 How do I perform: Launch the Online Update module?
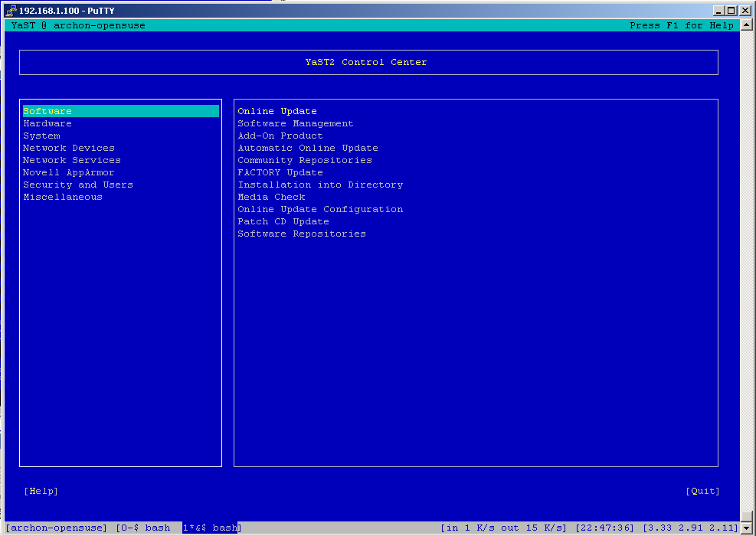277,111
